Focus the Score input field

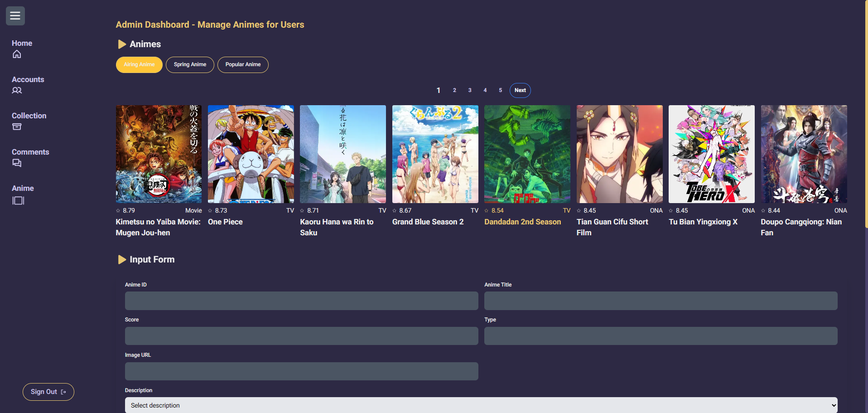pyautogui.click(x=302, y=336)
